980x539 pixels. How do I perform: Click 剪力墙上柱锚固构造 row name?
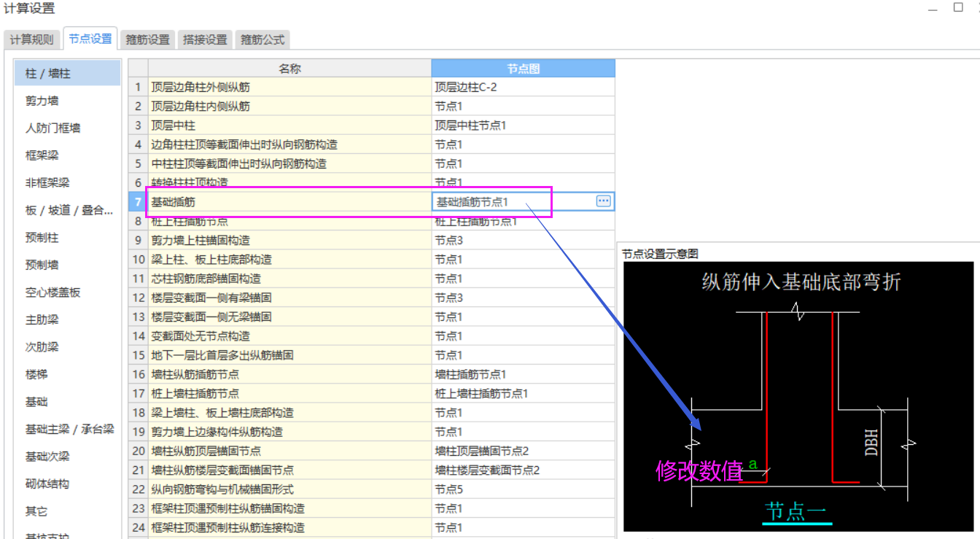[x=290, y=240]
